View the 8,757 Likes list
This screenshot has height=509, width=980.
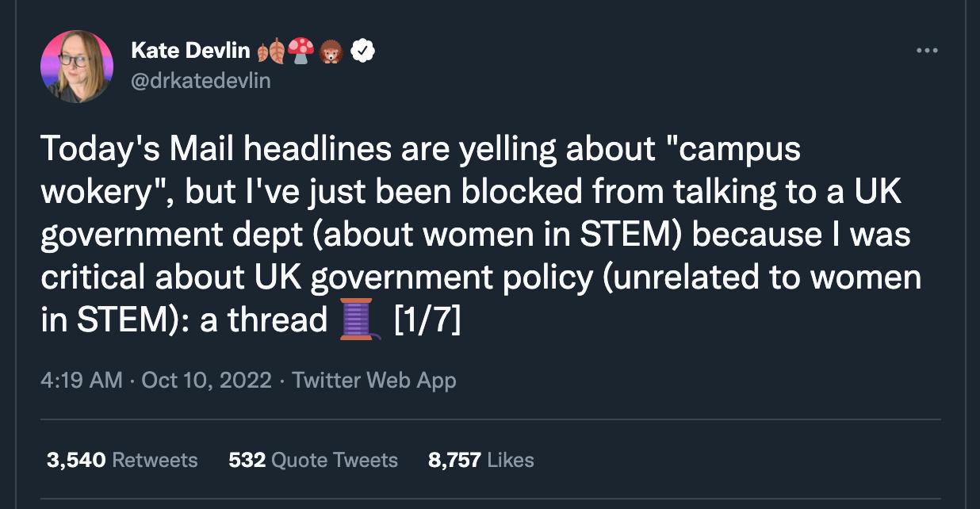tap(481, 460)
